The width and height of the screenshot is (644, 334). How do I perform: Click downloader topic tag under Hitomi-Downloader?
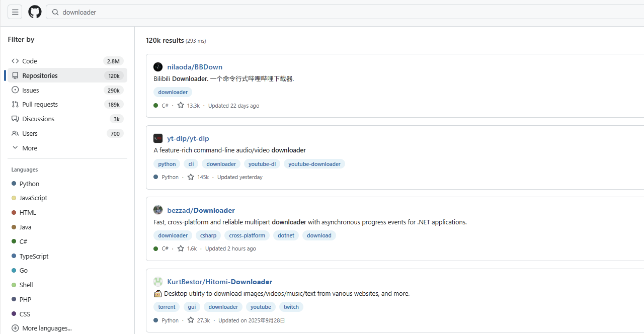(x=223, y=307)
